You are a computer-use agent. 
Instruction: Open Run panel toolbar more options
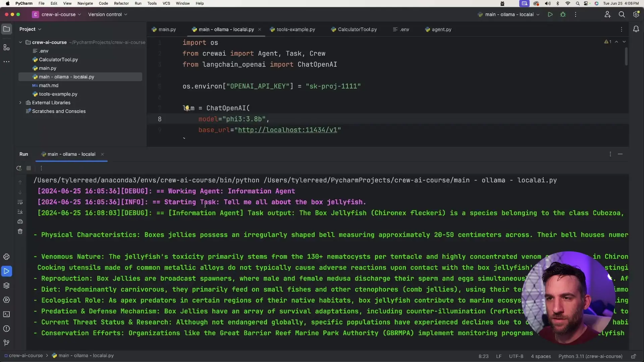[41, 168]
